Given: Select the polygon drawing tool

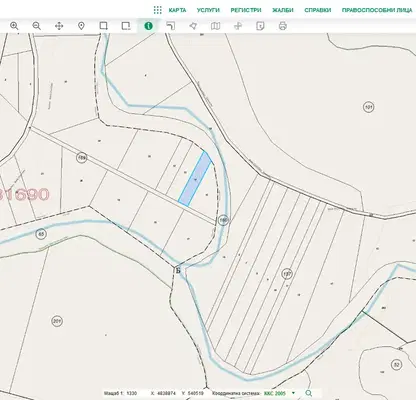Looking at the screenshot, I should click(x=193, y=26).
